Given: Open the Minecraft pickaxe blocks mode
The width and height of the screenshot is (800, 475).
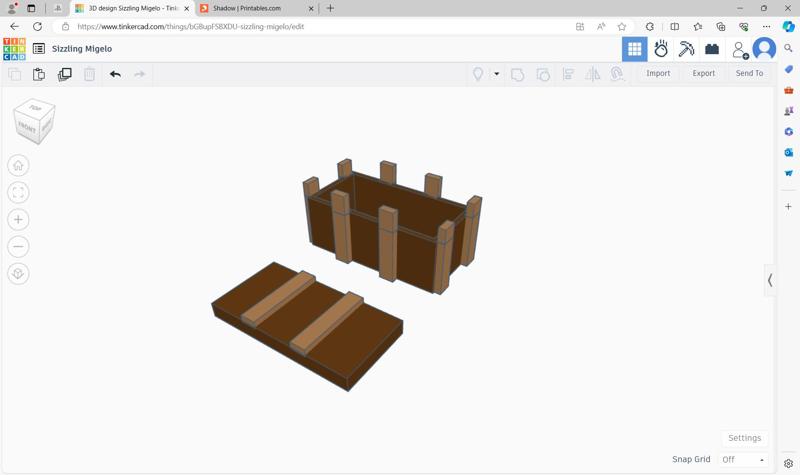Looking at the screenshot, I should 686,49.
